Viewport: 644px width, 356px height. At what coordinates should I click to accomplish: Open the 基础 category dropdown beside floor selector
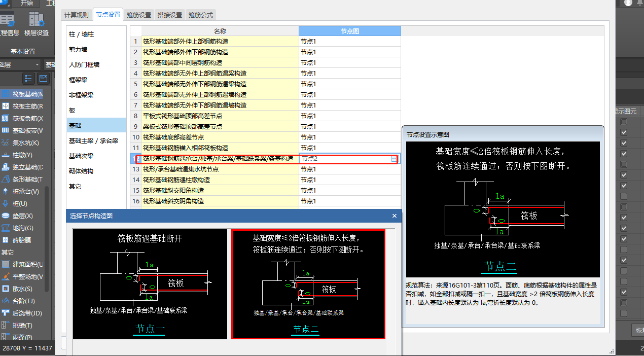pyautogui.click(x=49, y=65)
